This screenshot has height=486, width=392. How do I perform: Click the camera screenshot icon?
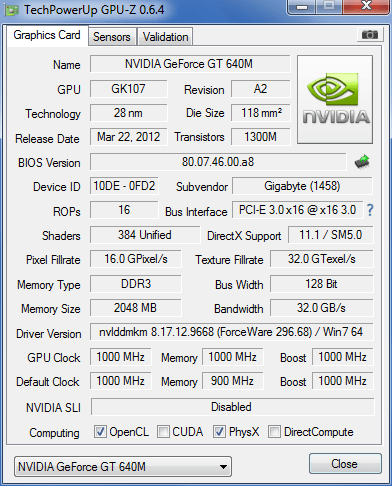tap(369, 35)
